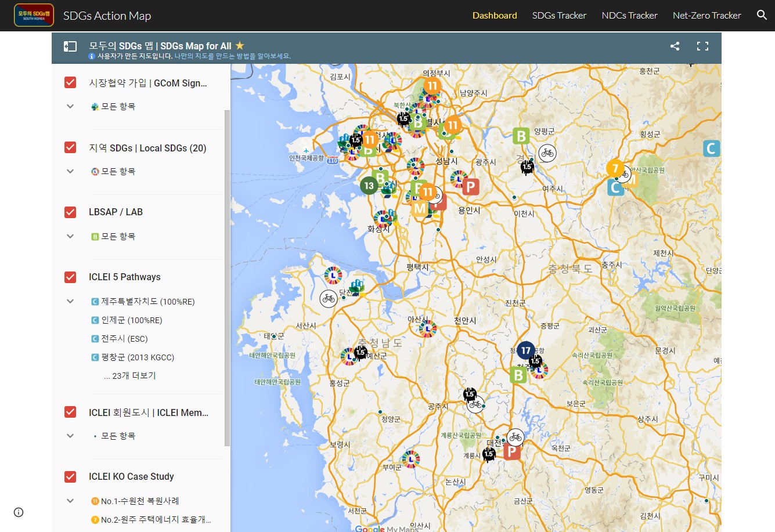Open the site info icon at bottom left
Image resolution: width=775 pixels, height=532 pixels.
(x=19, y=512)
